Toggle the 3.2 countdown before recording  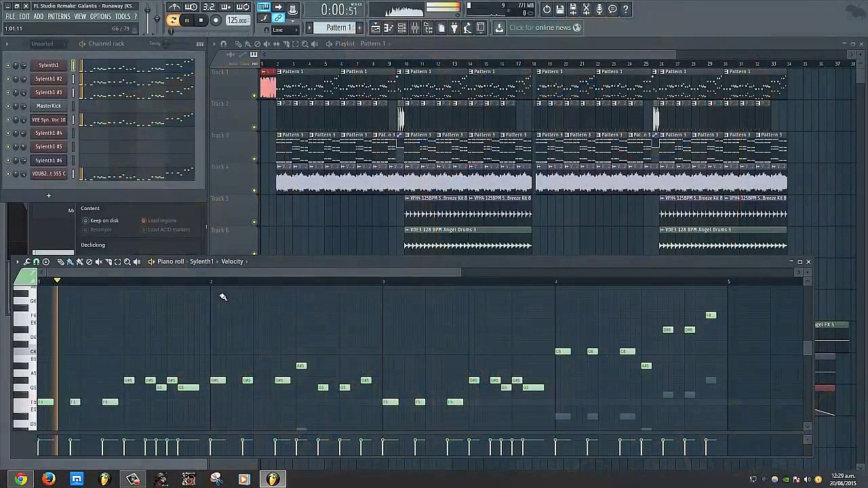click(209, 7)
